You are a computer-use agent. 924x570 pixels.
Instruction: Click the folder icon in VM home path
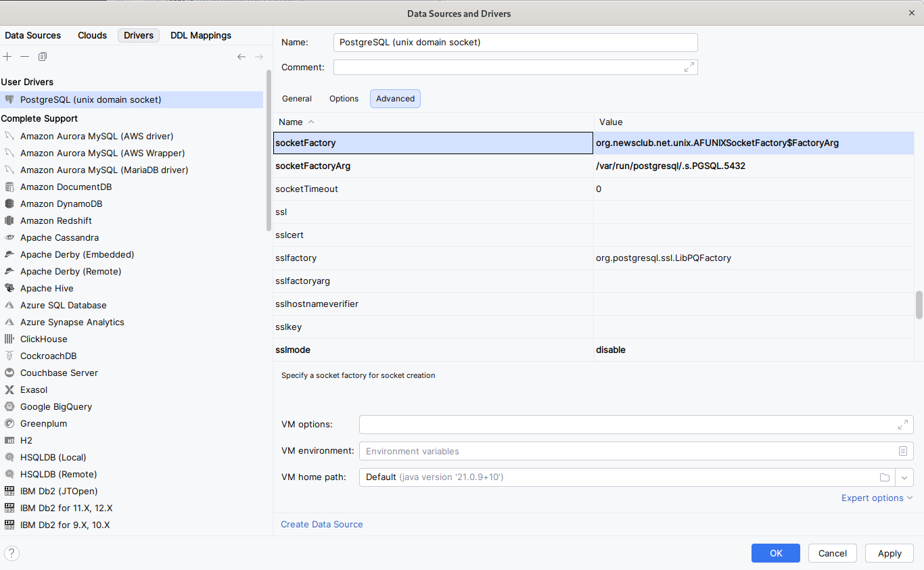coord(885,477)
